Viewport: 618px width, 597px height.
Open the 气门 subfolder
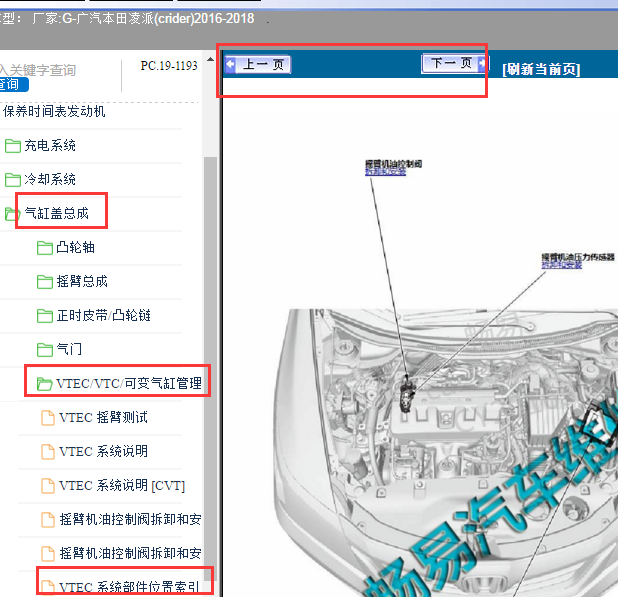click(69, 349)
